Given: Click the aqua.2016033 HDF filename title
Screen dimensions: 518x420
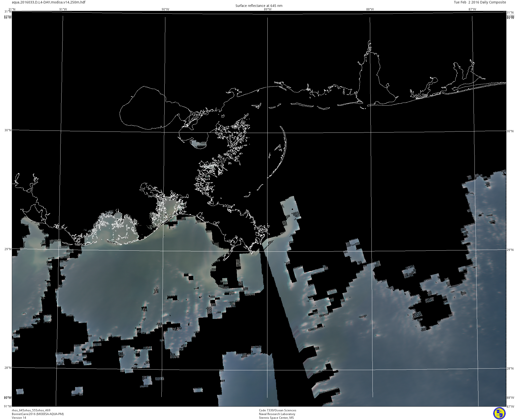Looking at the screenshot, I should 49,2.
